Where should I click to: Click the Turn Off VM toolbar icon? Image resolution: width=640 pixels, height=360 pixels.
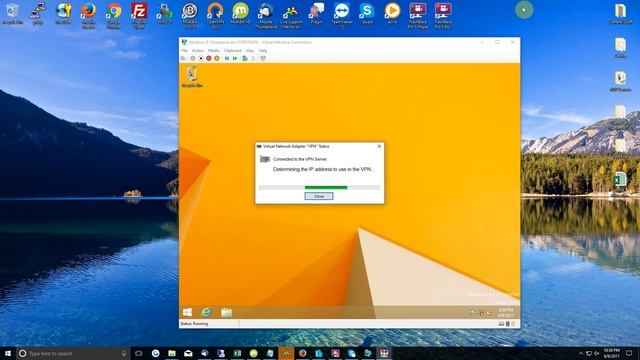pos(201,58)
